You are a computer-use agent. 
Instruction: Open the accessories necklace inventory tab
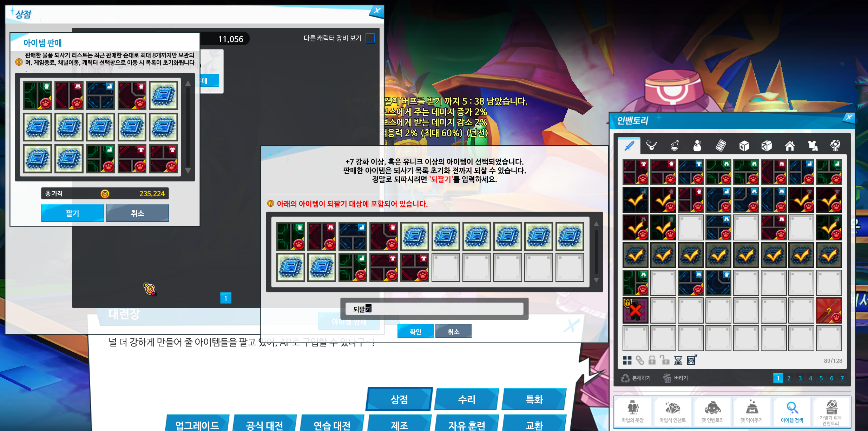click(x=651, y=145)
